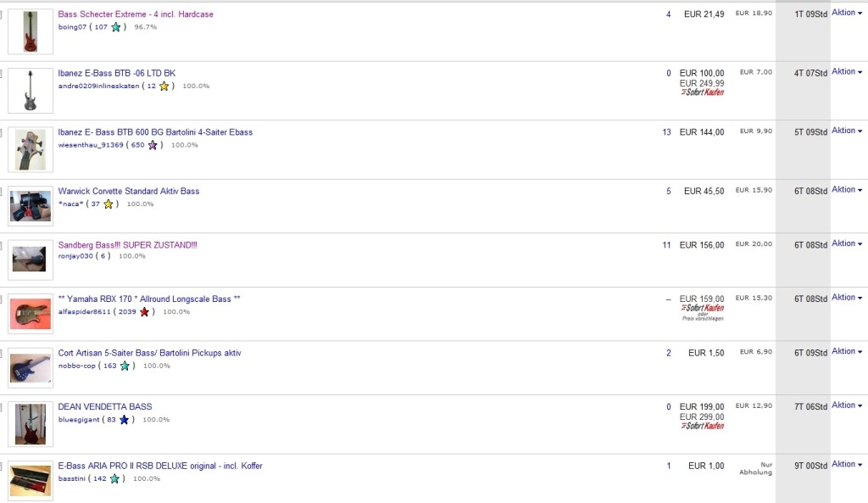Click the feedback star icon beside boing07

pyautogui.click(x=115, y=27)
